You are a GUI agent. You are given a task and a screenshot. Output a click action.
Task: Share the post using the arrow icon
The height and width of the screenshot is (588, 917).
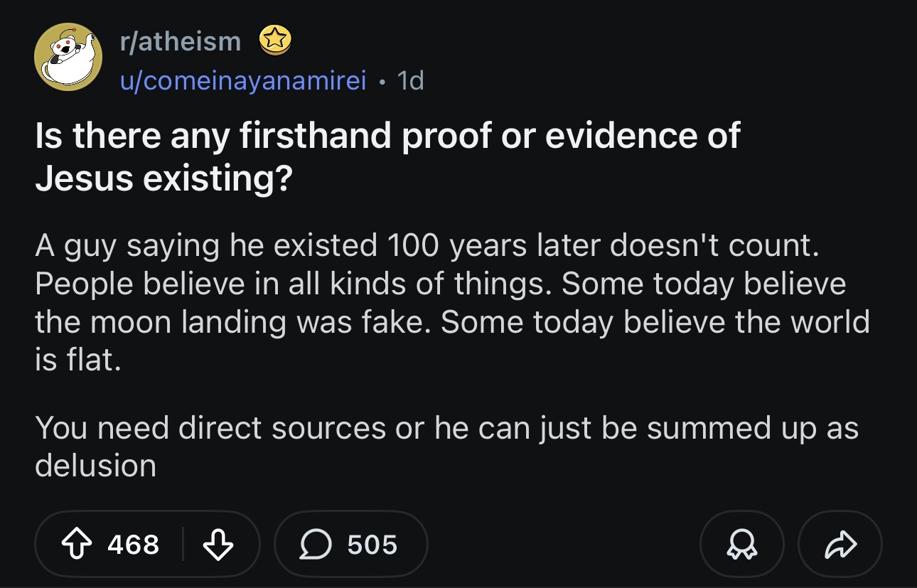[840, 545]
